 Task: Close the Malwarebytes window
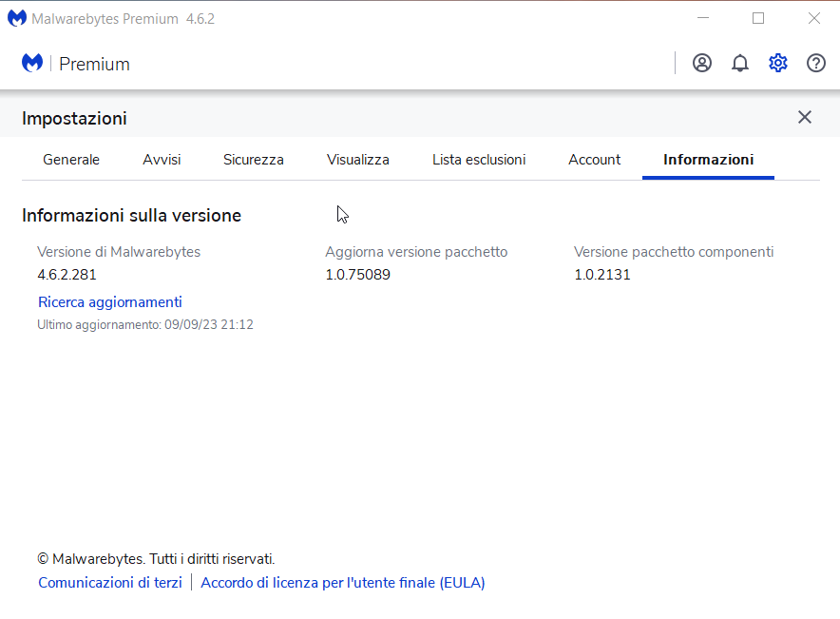[813, 18]
